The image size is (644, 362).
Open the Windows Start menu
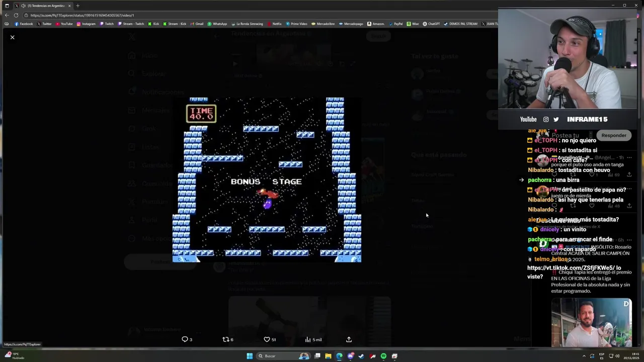[250, 356]
